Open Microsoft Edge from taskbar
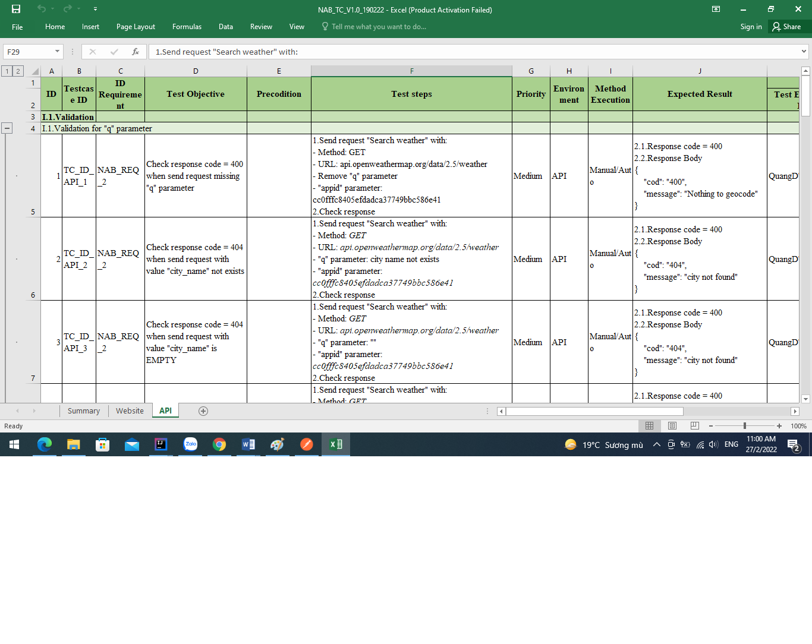 point(45,444)
